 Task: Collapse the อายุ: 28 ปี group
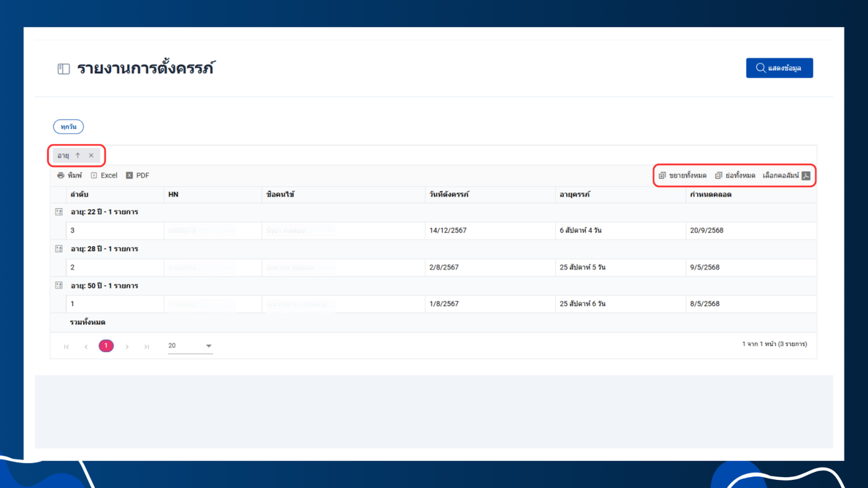[x=59, y=249]
